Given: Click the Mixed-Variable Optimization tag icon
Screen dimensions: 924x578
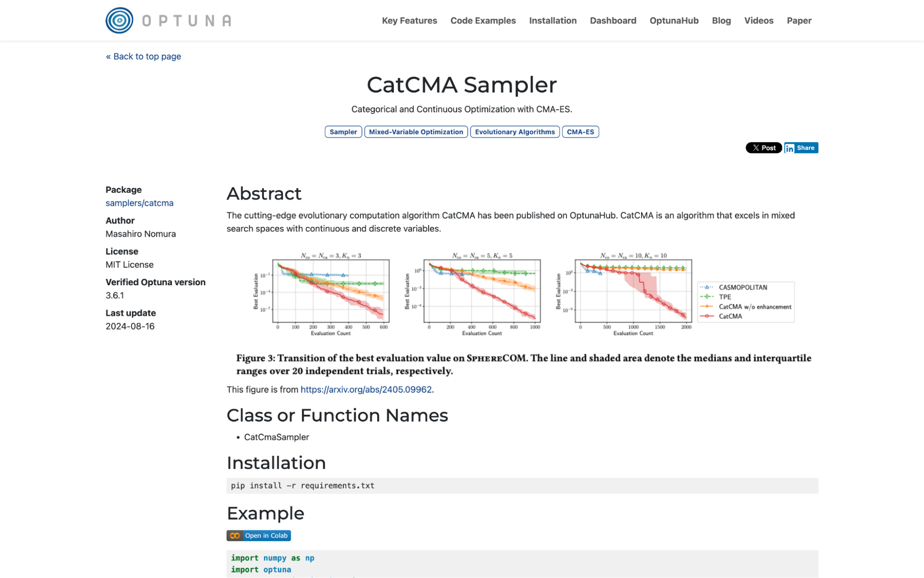Looking at the screenshot, I should 416,131.
